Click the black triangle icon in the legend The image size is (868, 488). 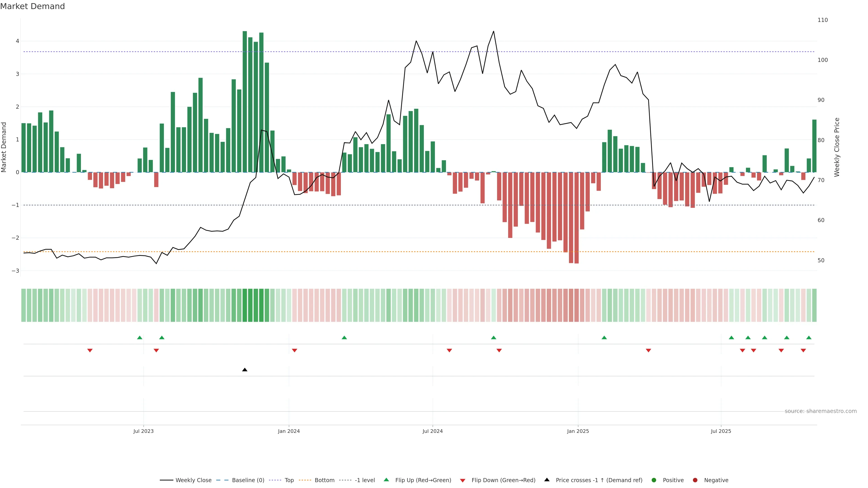point(547,480)
